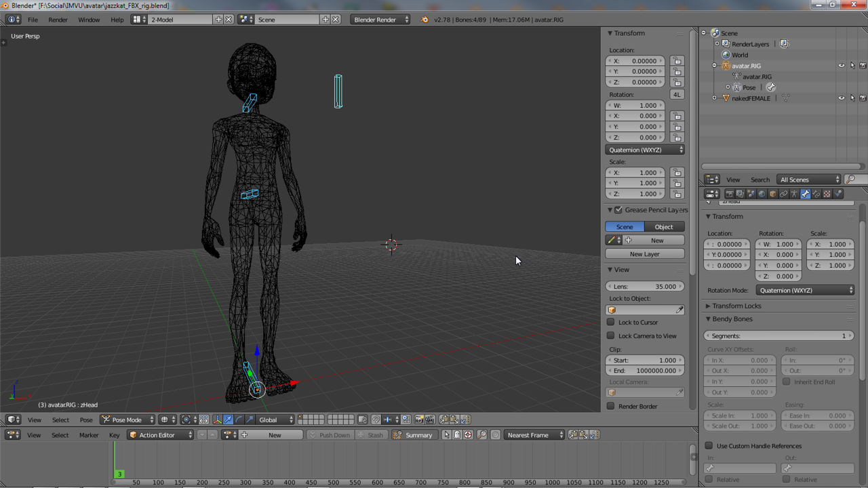
Task: Adjust the Lens value slider
Action: [x=644, y=286]
